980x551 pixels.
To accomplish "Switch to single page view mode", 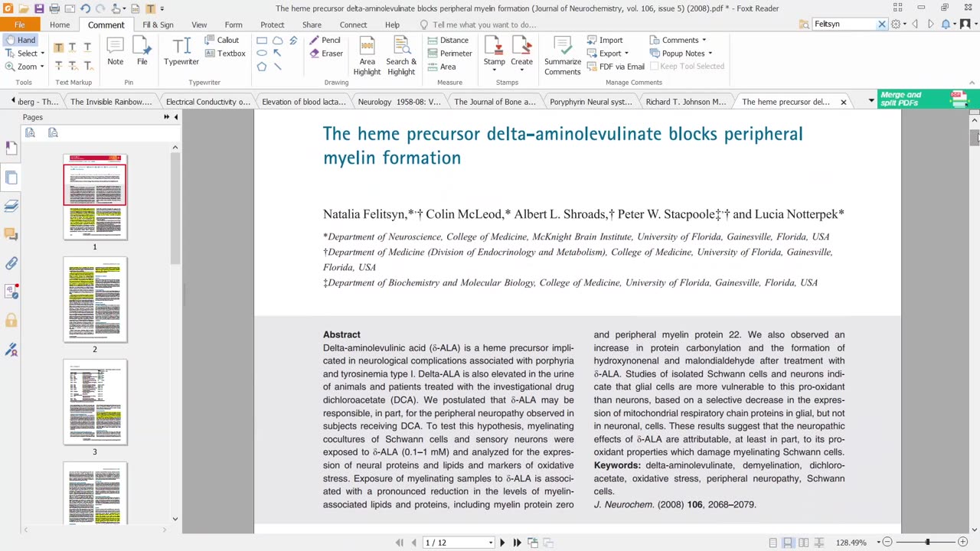I will 773,543.
